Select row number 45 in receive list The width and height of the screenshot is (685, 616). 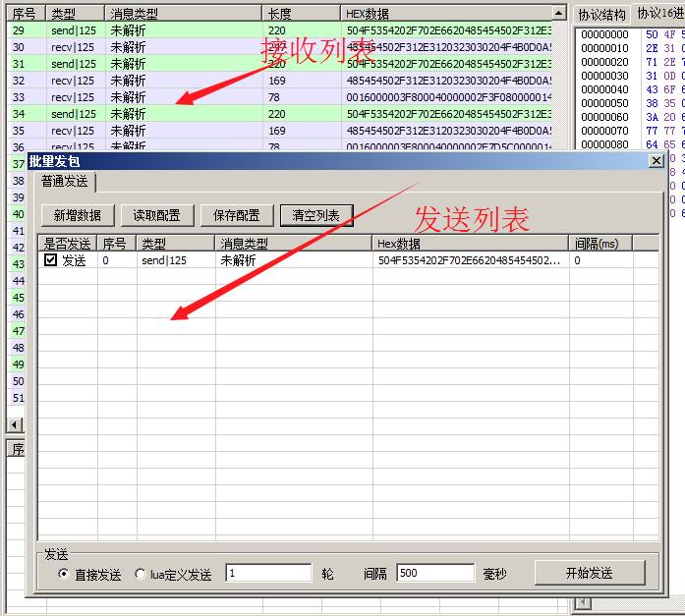(x=18, y=298)
